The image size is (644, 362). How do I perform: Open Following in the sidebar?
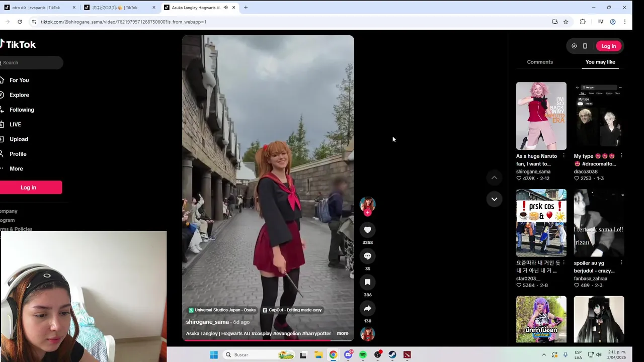pos(22,110)
